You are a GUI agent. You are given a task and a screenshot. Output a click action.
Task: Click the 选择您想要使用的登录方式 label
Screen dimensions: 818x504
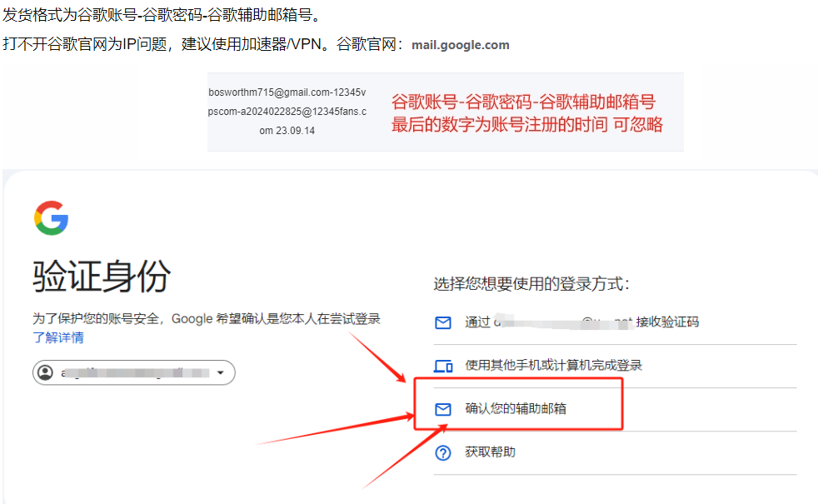tap(531, 284)
